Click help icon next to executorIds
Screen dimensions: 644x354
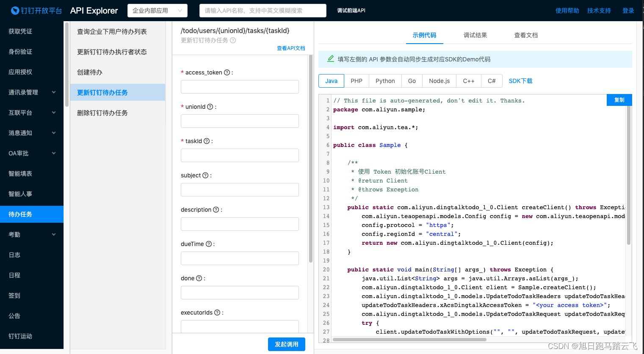[217, 313]
